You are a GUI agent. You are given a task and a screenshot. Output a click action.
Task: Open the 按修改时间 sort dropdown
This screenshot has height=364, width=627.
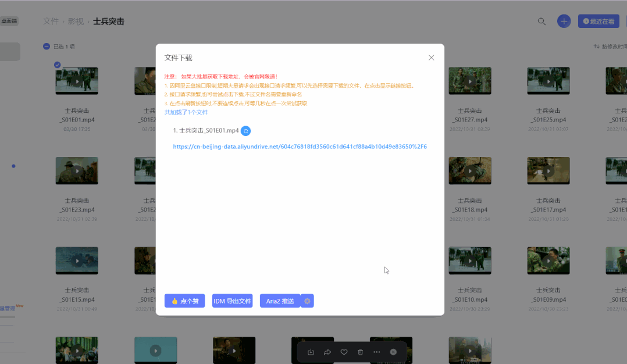point(611,47)
